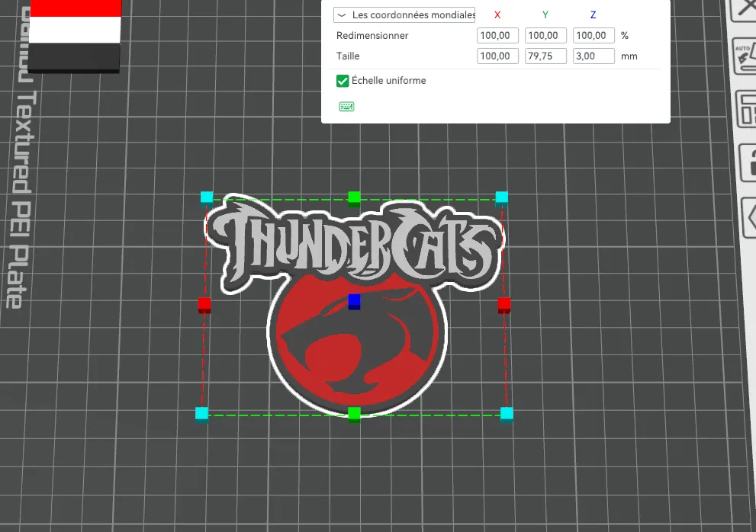Image resolution: width=756 pixels, height=532 pixels.
Task: Select the blue Z-axis scale handle
Action: 355,302
